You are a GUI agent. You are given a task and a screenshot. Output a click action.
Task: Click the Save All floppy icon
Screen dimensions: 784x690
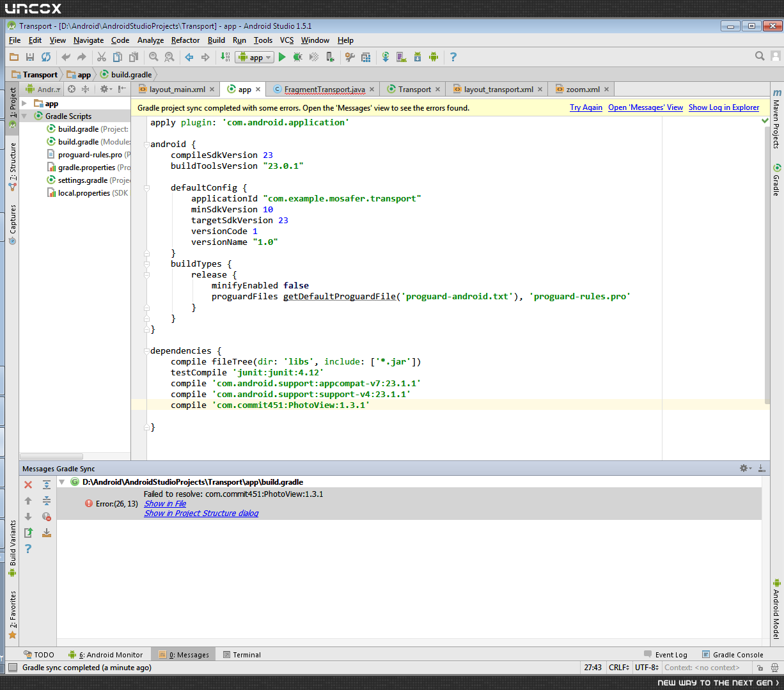pyautogui.click(x=30, y=57)
